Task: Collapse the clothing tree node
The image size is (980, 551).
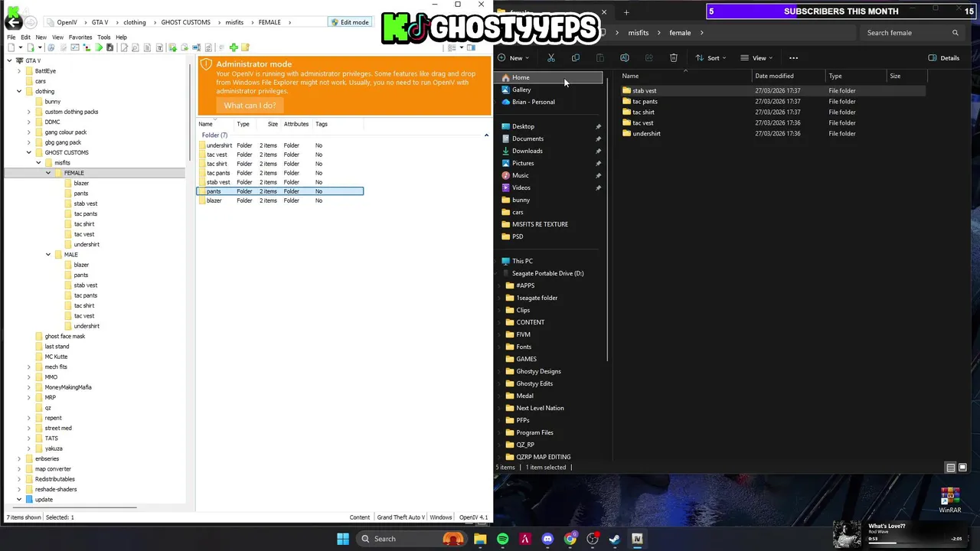Action: click(19, 91)
